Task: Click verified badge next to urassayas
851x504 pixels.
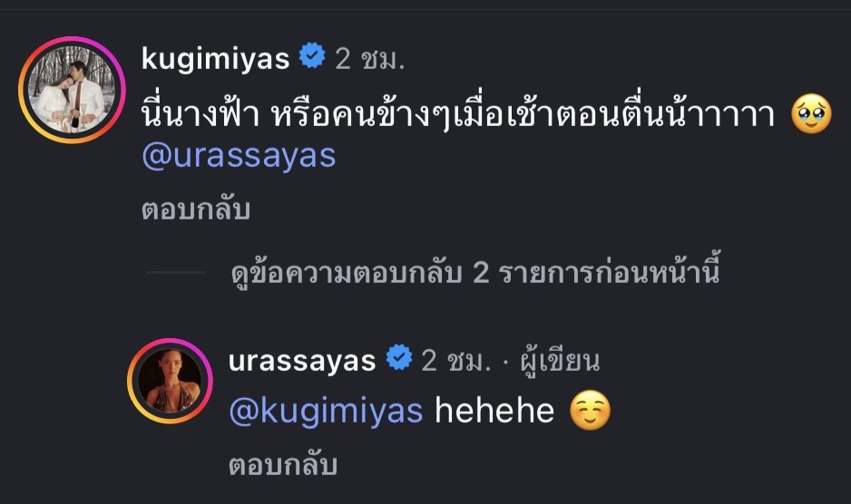Action: pyautogui.click(x=399, y=360)
